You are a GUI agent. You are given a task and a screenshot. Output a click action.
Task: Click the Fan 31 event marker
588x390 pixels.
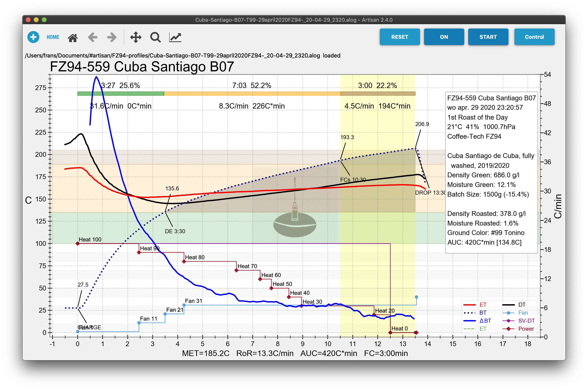[x=184, y=305]
